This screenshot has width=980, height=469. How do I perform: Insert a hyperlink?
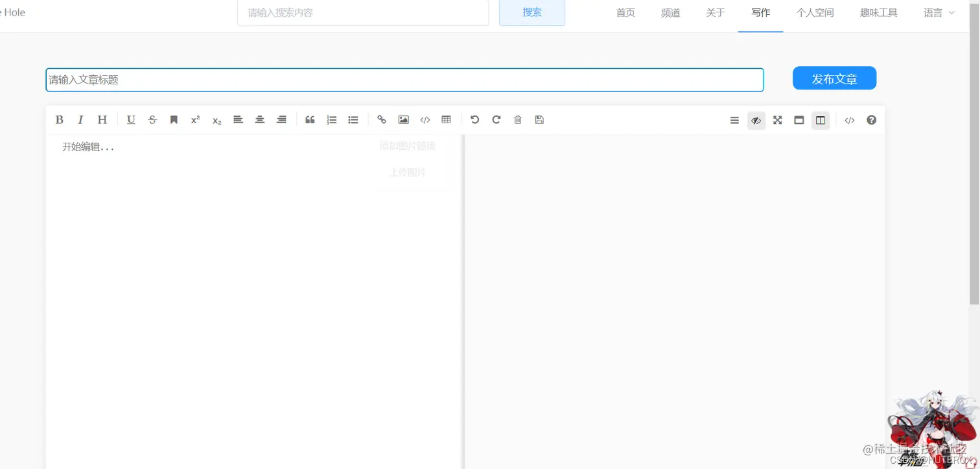tap(382, 119)
